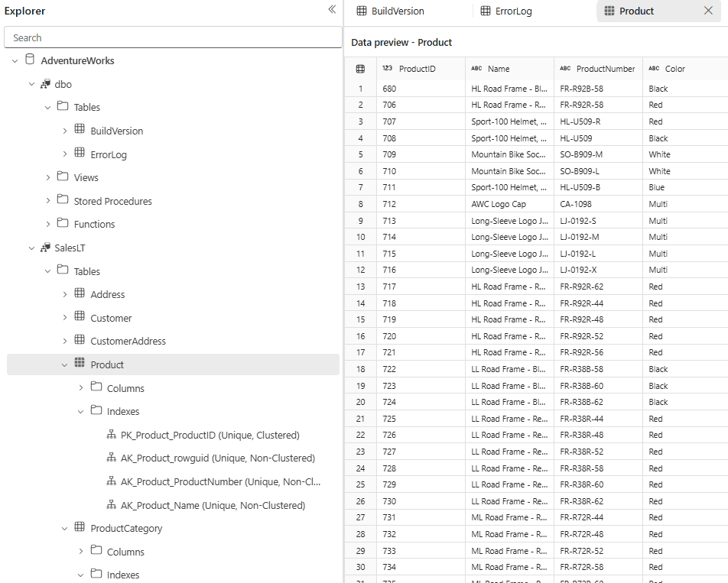The image size is (728, 583).
Task: Click AK_Product_Name index icon
Action: pyautogui.click(x=112, y=504)
